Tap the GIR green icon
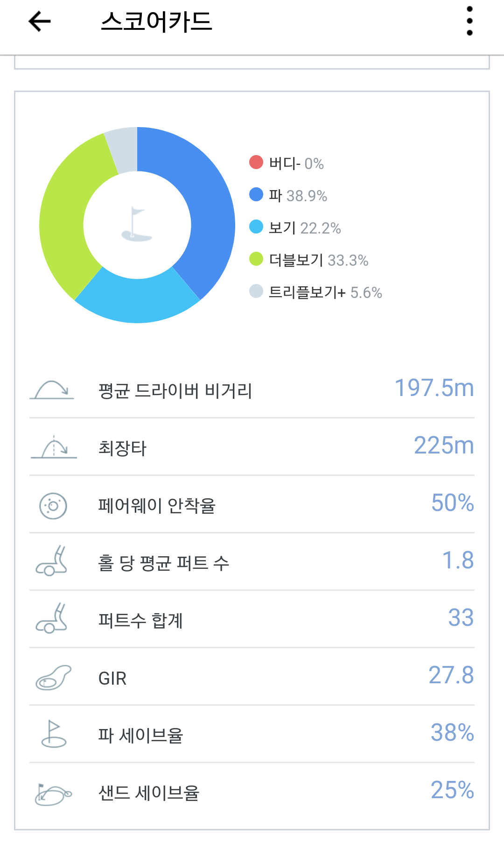Image resolution: width=504 pixels, height=850 pixels. coord(53,678)
